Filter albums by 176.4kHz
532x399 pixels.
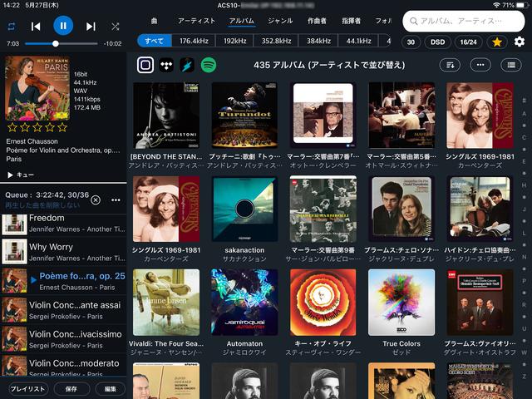click(x=194, y=41)
